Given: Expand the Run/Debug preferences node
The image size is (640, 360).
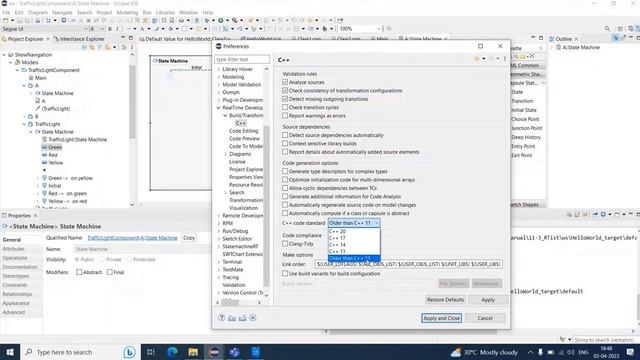Looking at the screenshot, I should pos(219,231).
